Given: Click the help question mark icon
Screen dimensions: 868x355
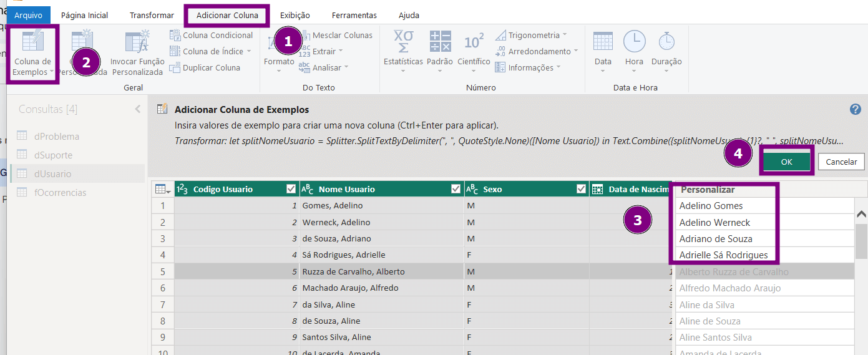Looking at the screenshot, I should coord(856,109).
